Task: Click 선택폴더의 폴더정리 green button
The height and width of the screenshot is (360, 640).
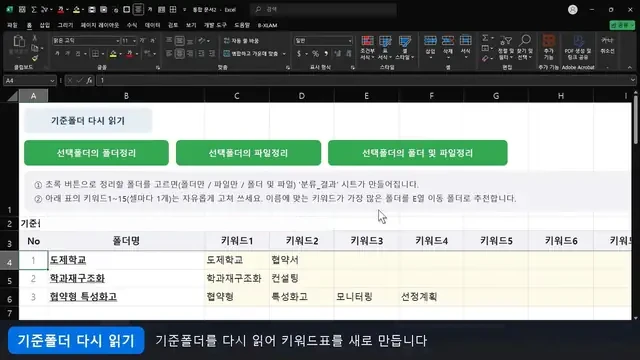Action: point(96,153)
